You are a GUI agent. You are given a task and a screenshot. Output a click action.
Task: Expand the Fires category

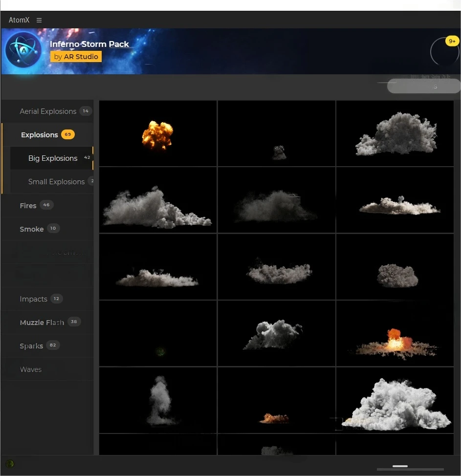28,206
